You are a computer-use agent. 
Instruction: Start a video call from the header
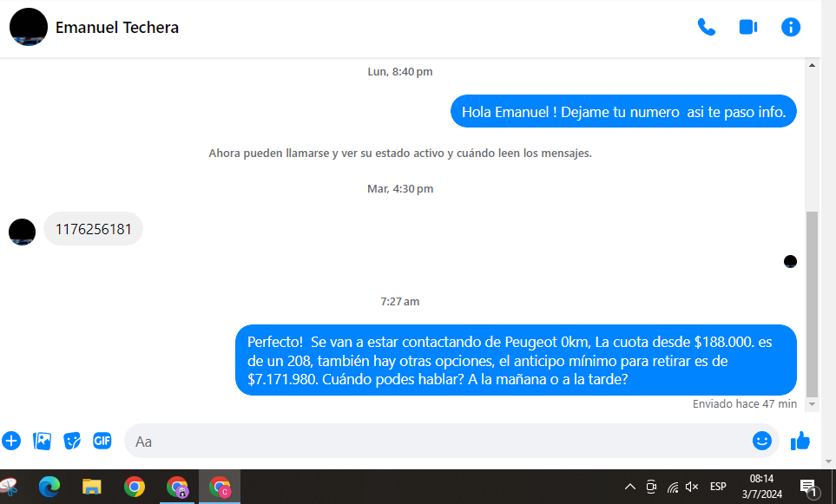coord(747,27)
